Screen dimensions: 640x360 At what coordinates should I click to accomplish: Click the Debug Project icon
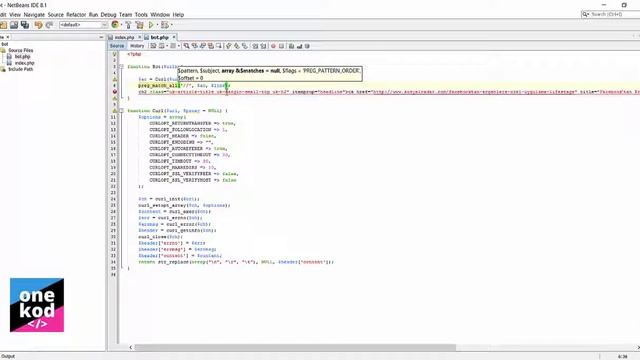[x=165, y=25]
